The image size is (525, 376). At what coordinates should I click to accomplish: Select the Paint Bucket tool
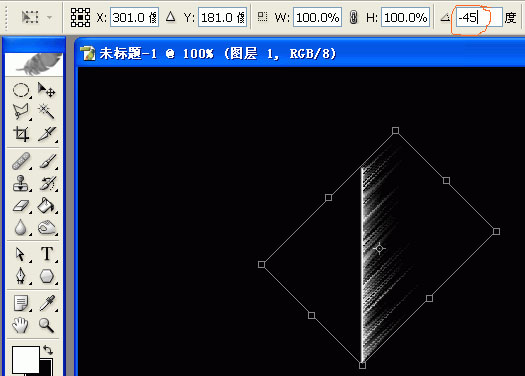pos(46,205)
